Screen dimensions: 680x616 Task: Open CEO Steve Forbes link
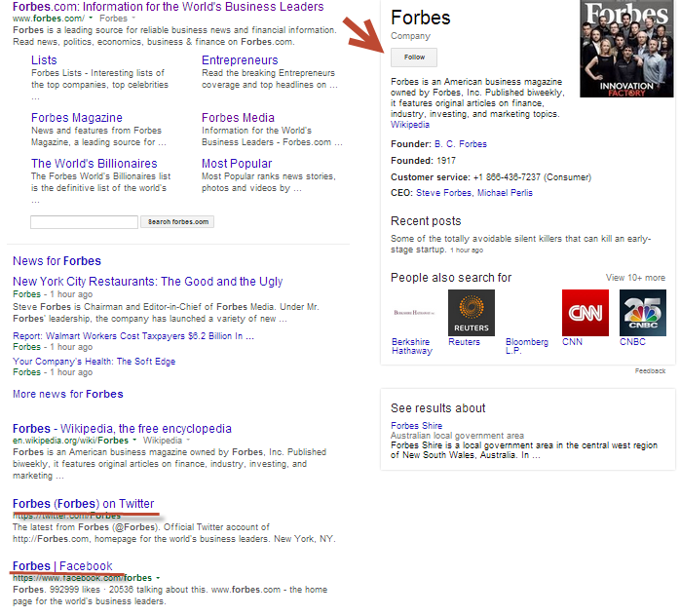coord(445,193)
